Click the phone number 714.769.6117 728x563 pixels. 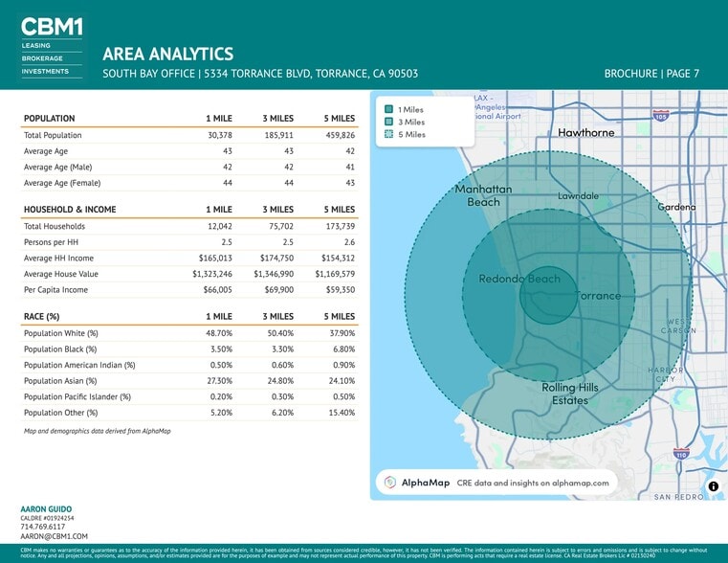(43, 527)
